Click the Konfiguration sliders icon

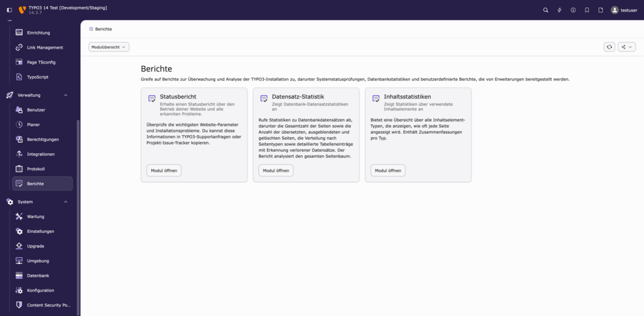coord(19,290)
